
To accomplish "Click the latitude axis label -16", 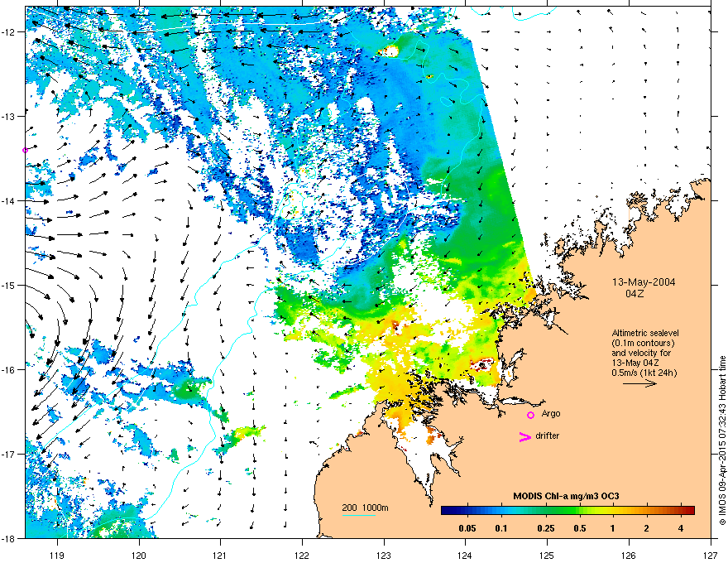I will pyautogui.click(x=8, y=370).
